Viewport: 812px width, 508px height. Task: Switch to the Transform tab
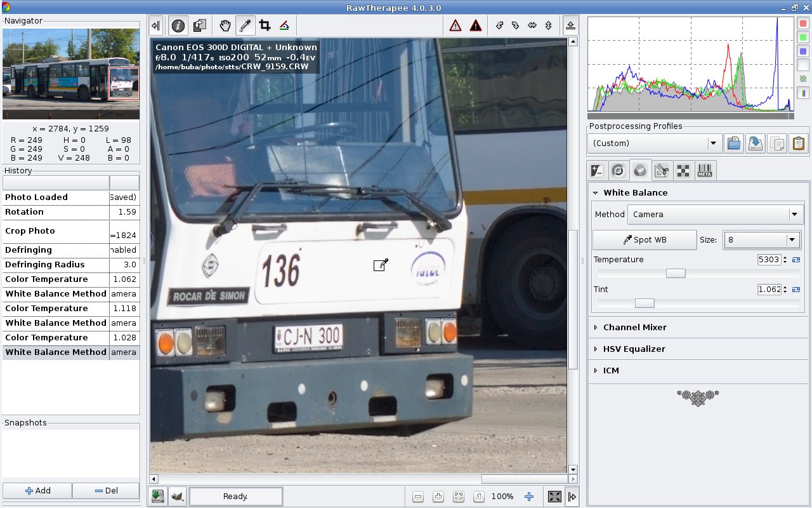(x=662, y=170)
